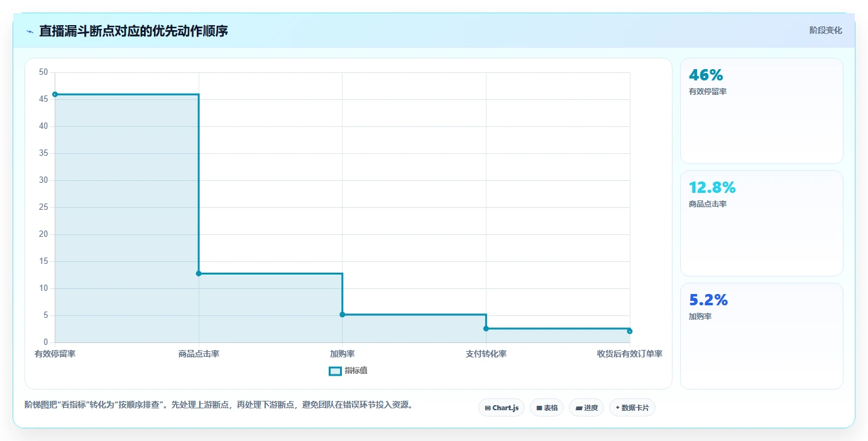Click the 有效停留率 x-axis label

click(x=55, y=354)
